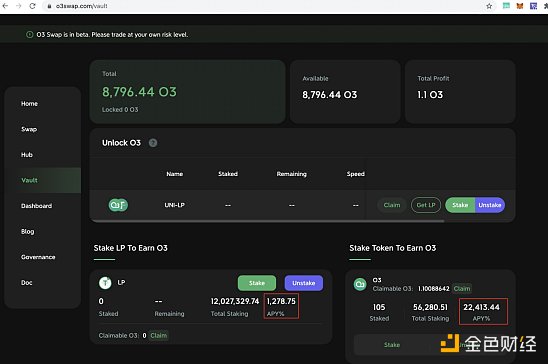The height and width of the screenshot is (364, 548).
Task: Click the purple Unstake button in Unlock O3
Action: [490, 205]
